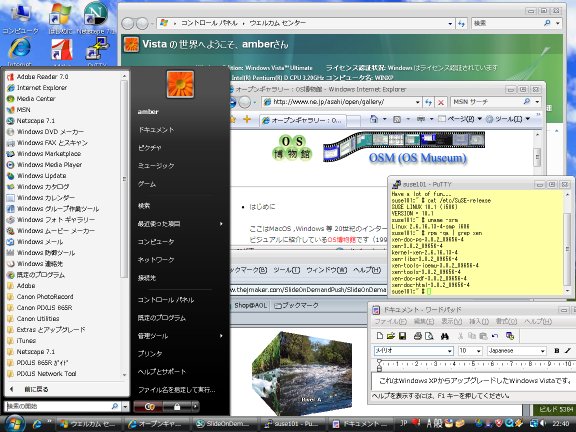Click the Start orb on the taskbar
576x432 pixels.
click(14, 424)
